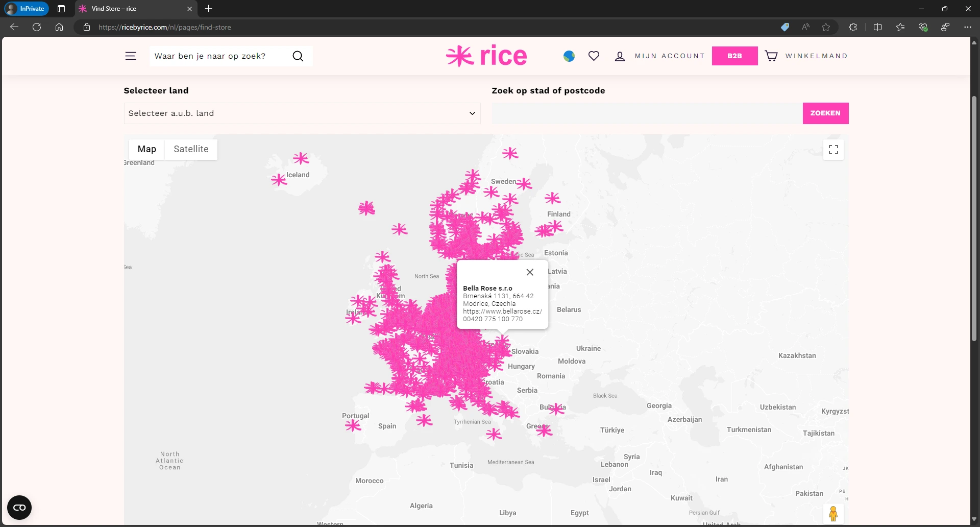
Task: Switch the map back to Map view
Action: (x=147, y=149)
